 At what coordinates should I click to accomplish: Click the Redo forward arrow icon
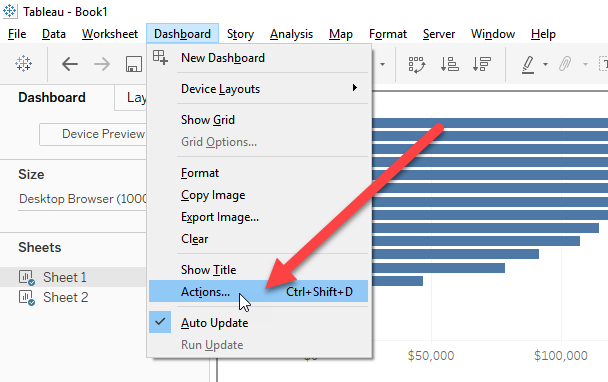click(102, 64)
